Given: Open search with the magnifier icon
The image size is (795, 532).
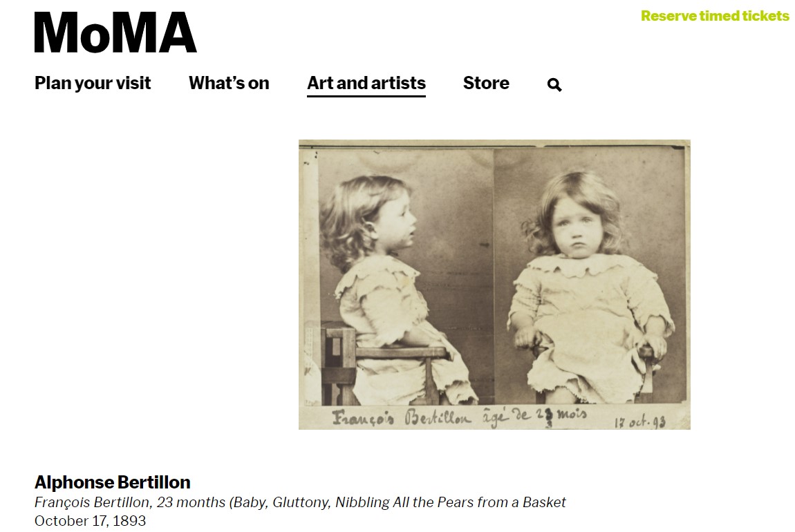Looking at the screenshot, I should tap(554, 85).
